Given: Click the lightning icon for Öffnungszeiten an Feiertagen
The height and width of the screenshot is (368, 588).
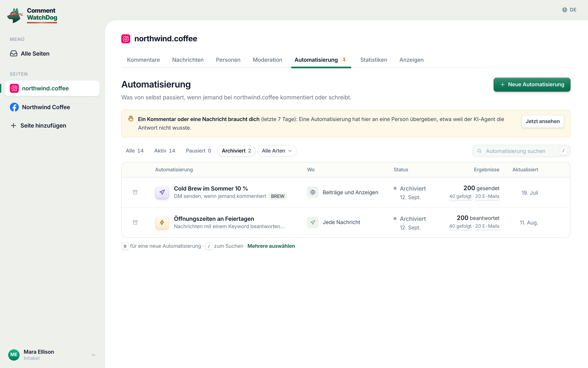Looking at the screenshot, I should click(x=162, y=222).
